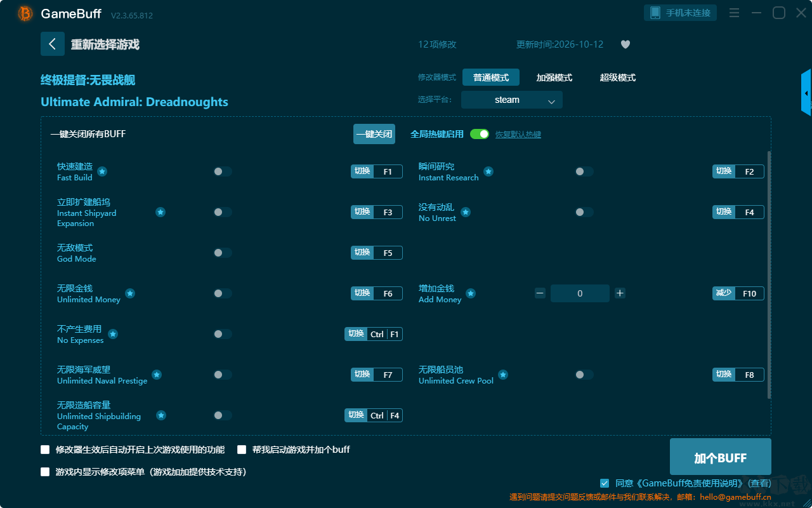Enable God Mode switch
This screenshot has height=508, width=812.
click(x=223, y=253)
